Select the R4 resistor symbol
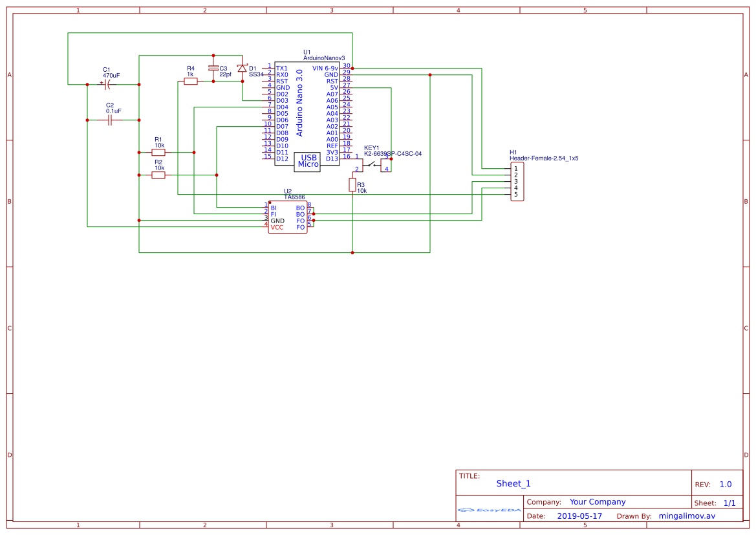756x535 pixels. point(190,82)
